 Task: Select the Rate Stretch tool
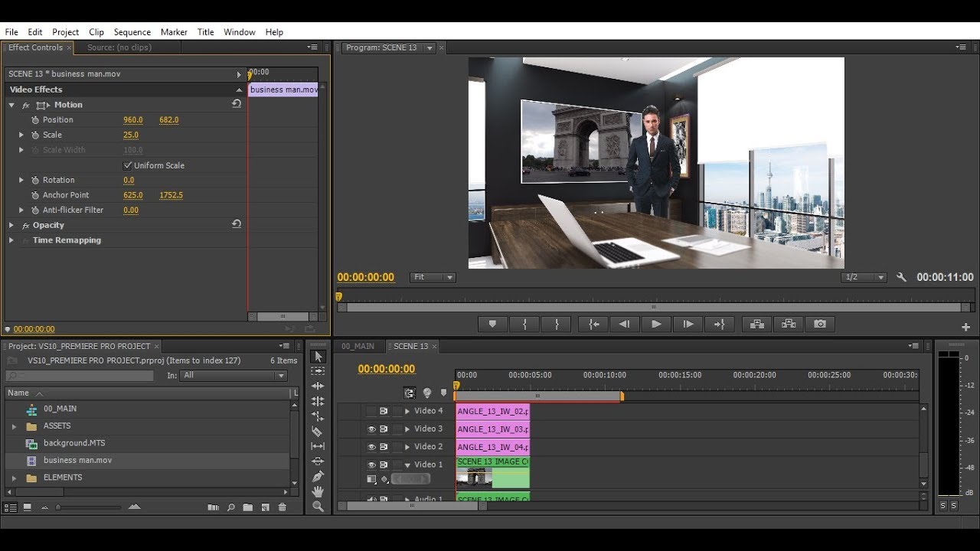pyautogui.click(x=318, y=416)
